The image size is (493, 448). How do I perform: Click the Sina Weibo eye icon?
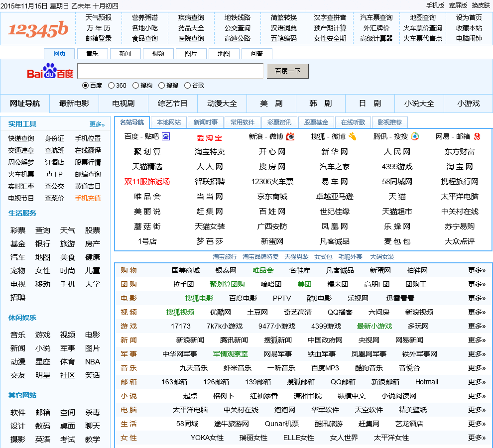(x=290, y=136)
